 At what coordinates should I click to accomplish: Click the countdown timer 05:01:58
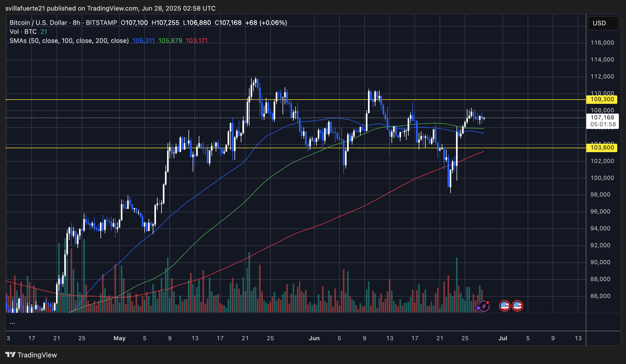tap(603, 124)
